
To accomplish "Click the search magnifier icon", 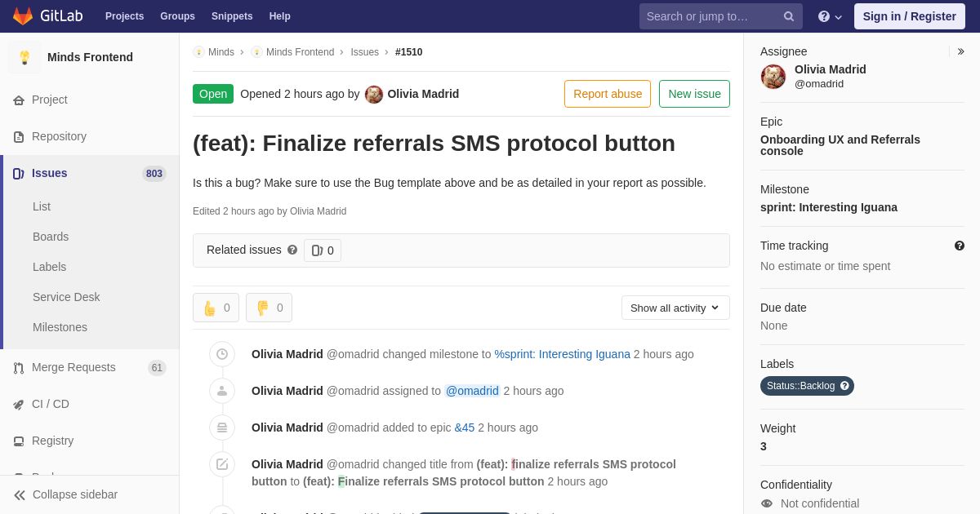I will pos(789,16).
